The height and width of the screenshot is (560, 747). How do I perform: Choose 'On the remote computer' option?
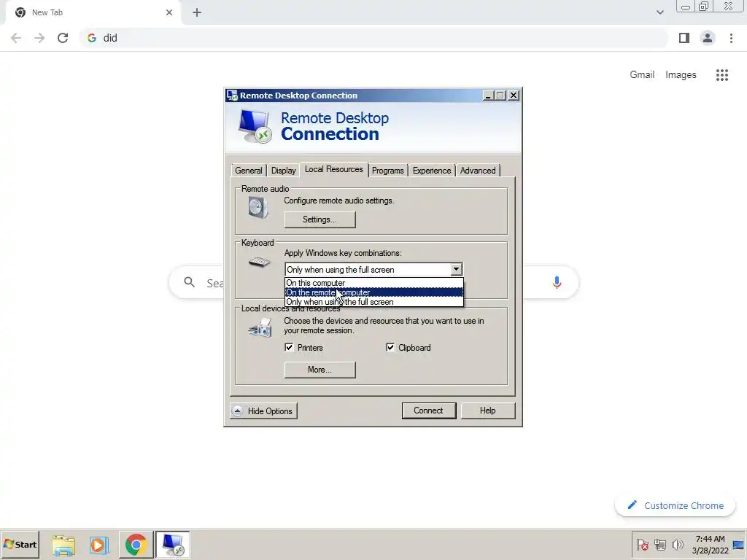[x=374, y=292]
